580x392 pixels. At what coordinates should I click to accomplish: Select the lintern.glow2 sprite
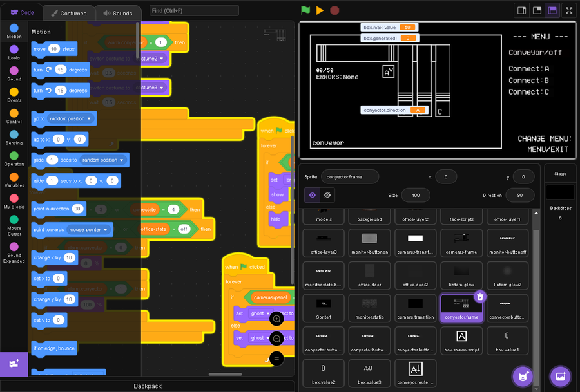click(507, 275)
